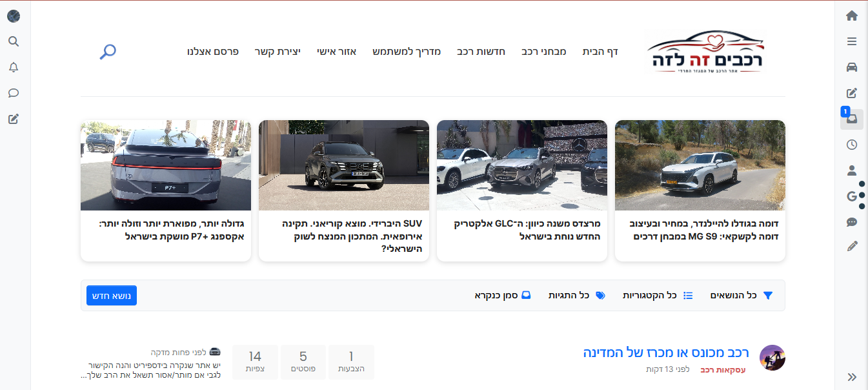This screenshot has height=390, width=868.
Task: Open topic רכב מכונס או מכרז של המדינה
Action: point(666,353)
